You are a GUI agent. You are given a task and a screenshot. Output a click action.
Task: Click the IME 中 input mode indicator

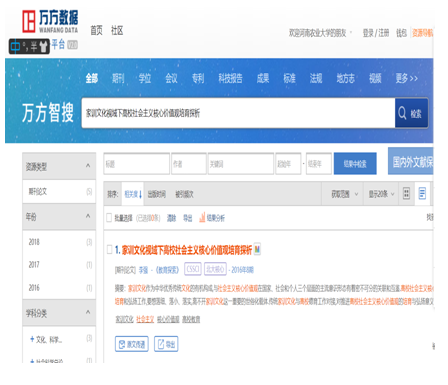tap(15, 46)
